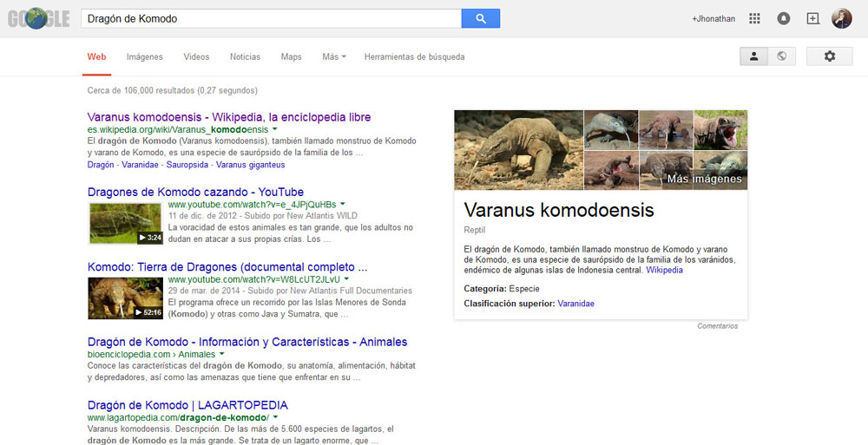
Task: Open the user profile avatar
Action: [841, 18]
